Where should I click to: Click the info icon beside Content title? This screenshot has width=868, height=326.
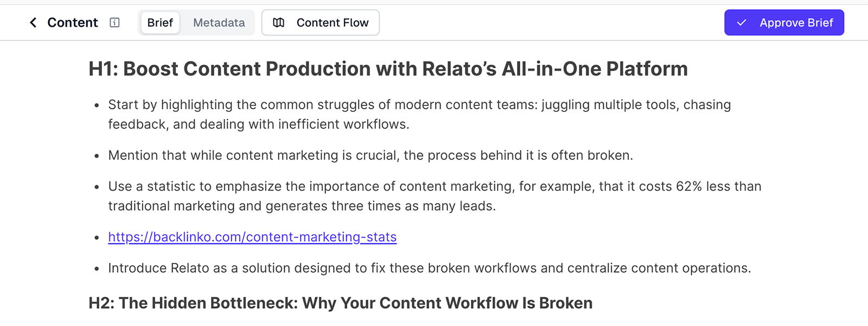click(x=114, y=22)
